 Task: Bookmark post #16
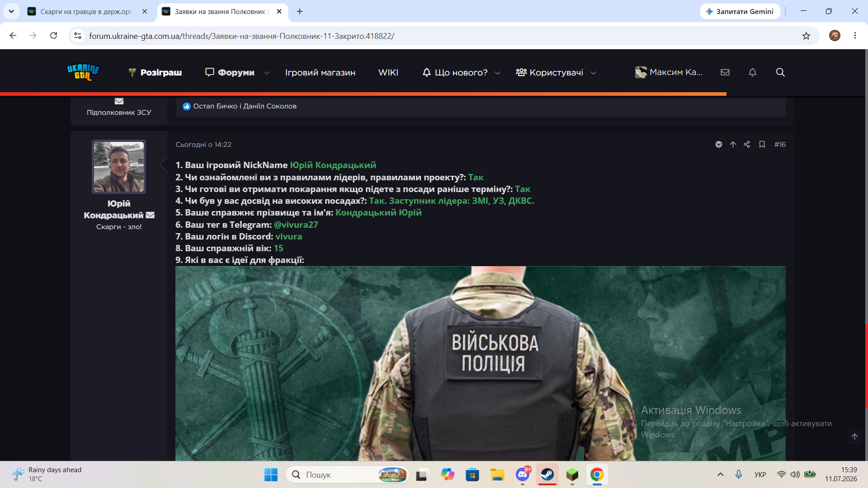pos(762,145)
